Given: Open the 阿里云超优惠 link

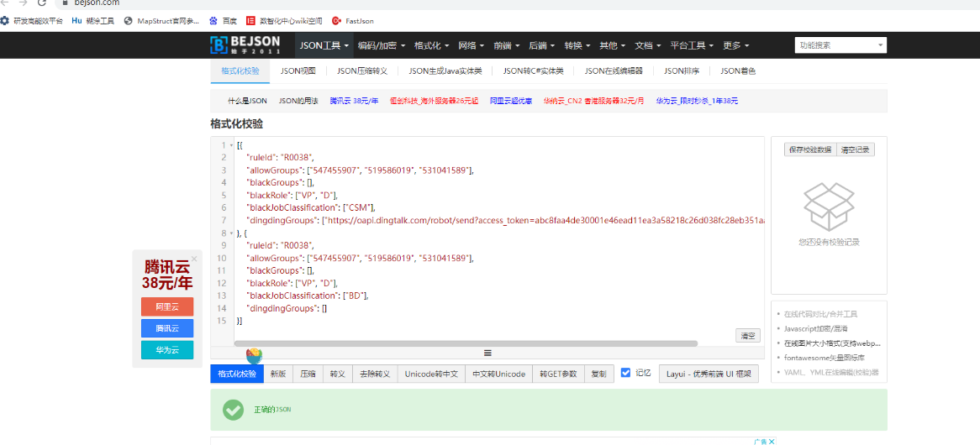Looking at the screenshot, I should (511, 101).
